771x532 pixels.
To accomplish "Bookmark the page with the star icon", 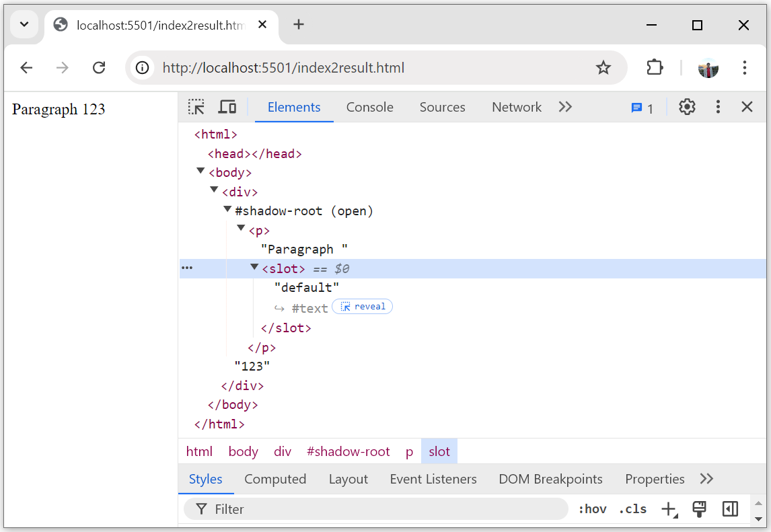I will coord(603,67).
